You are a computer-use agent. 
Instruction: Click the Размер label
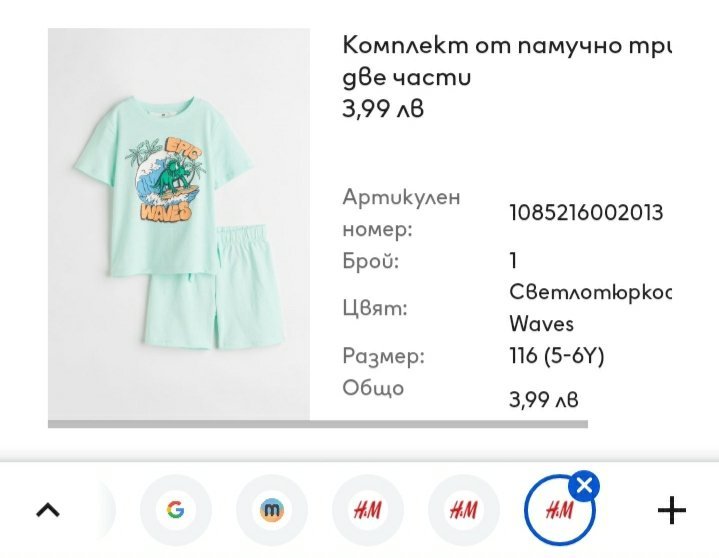[383, 356]
